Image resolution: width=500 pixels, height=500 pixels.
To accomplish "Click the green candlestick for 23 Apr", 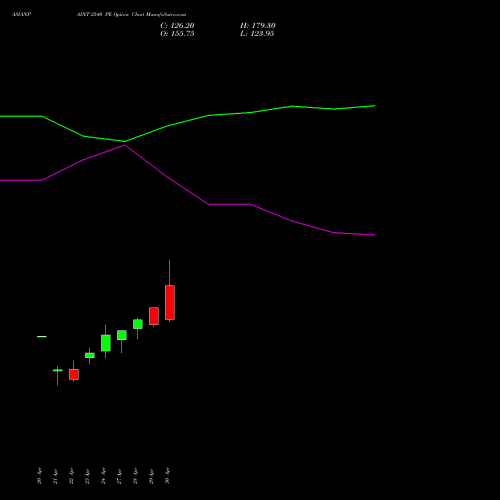I will pos(90,355).
